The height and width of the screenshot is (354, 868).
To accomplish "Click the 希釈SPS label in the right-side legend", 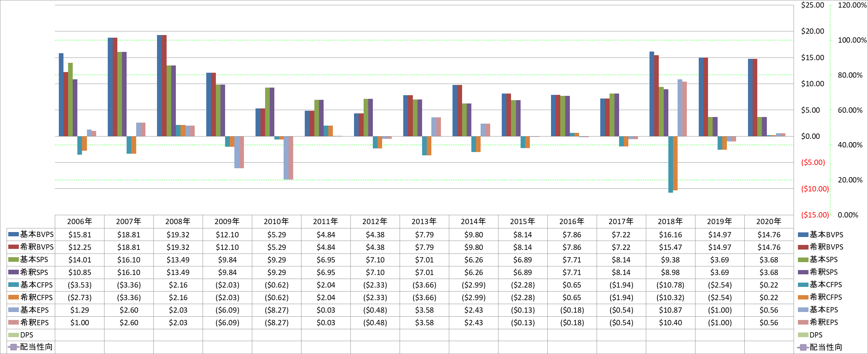I will pyautogui.click(x=823, y=272).
